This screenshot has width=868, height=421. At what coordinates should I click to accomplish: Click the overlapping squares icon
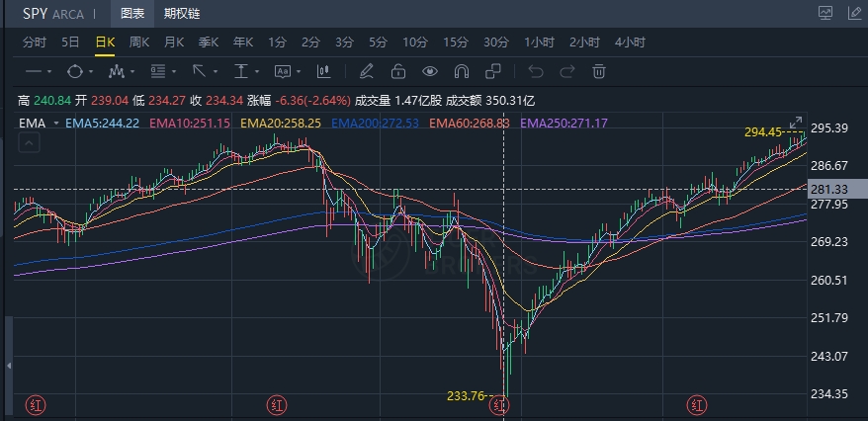coord(492,71)
